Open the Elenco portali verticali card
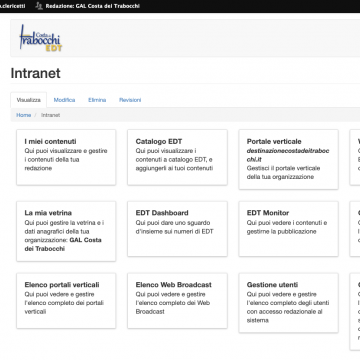 coord(66,301)
